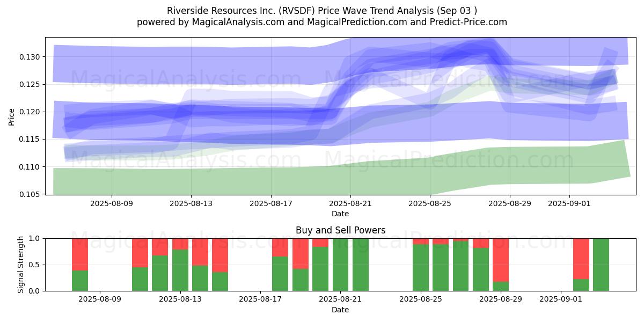Select 2025-09-01 tick on the price chart
Screen dimensions: 644x322
[569, 203]
